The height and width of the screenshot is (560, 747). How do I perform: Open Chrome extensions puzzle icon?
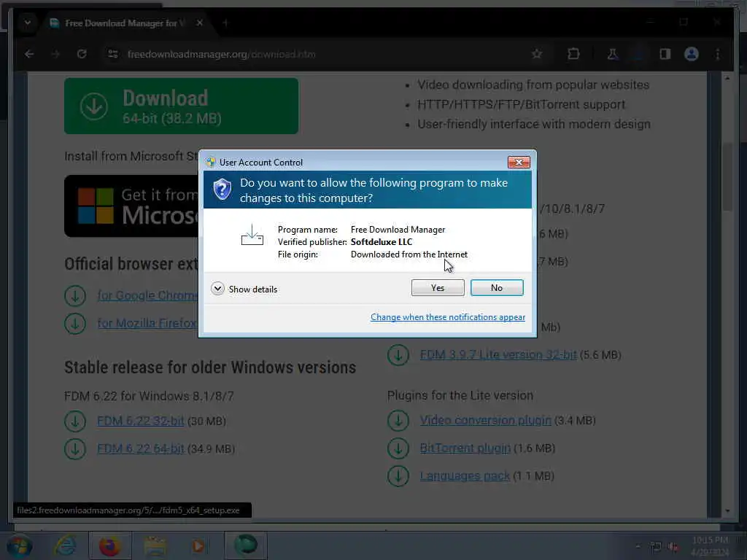coord(573,54)
